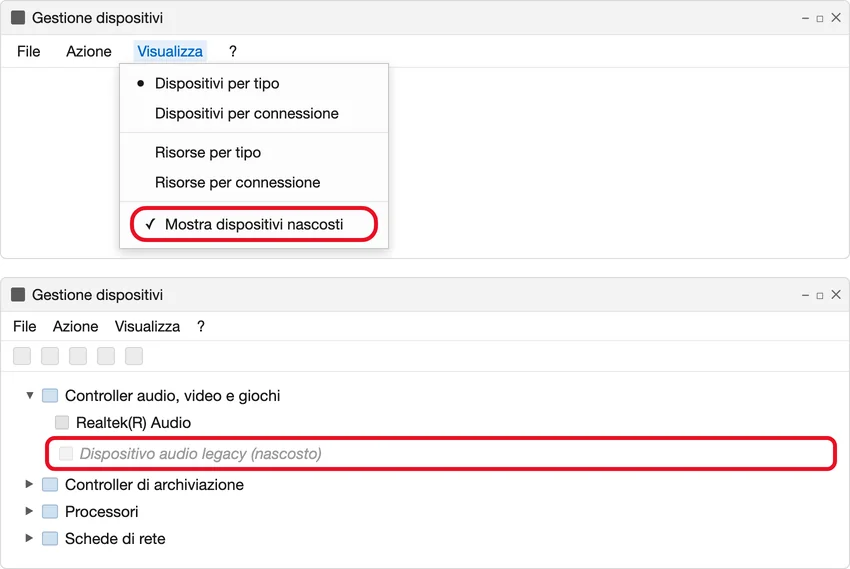Select Controller di archiviazione label
This screenshot has height=569, width=850.
[x=154, y=484]
